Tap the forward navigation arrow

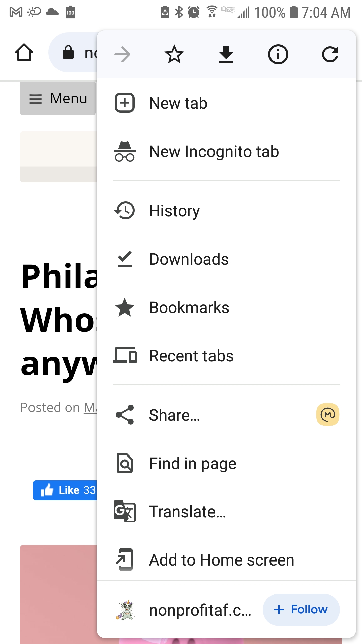tap(122, 54)
